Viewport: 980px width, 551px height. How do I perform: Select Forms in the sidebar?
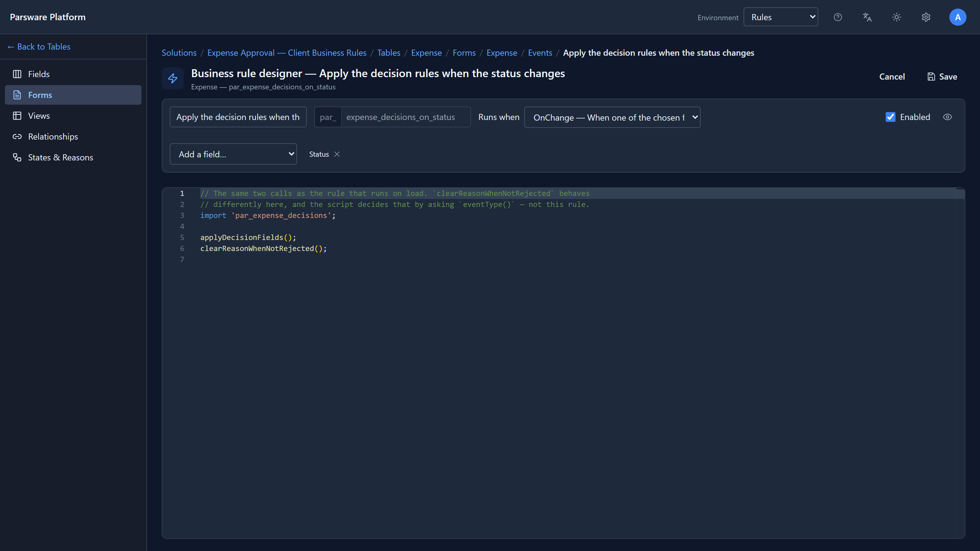[73, 95]
